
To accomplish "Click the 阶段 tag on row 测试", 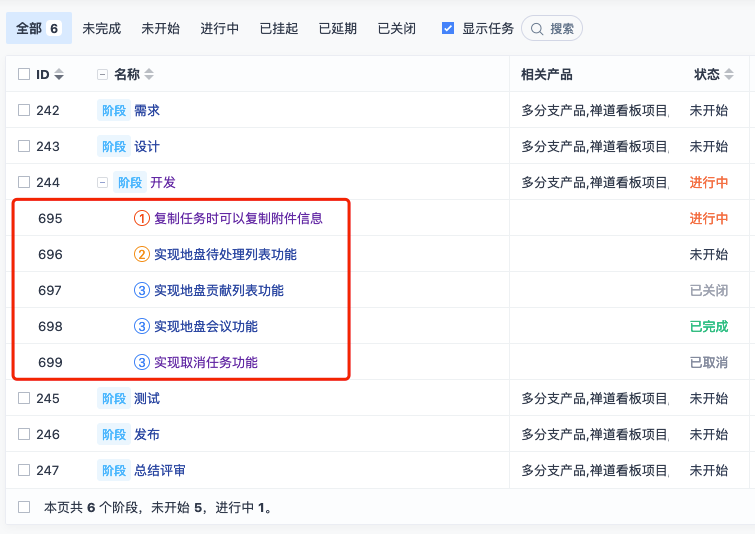I will tap(114, 398).
